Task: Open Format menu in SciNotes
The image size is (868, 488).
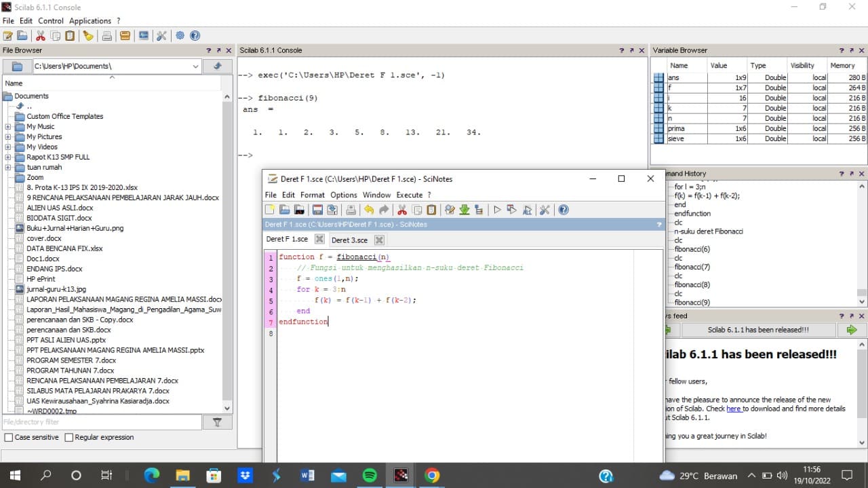Action: pyautogui.click(x=313, y=195)
